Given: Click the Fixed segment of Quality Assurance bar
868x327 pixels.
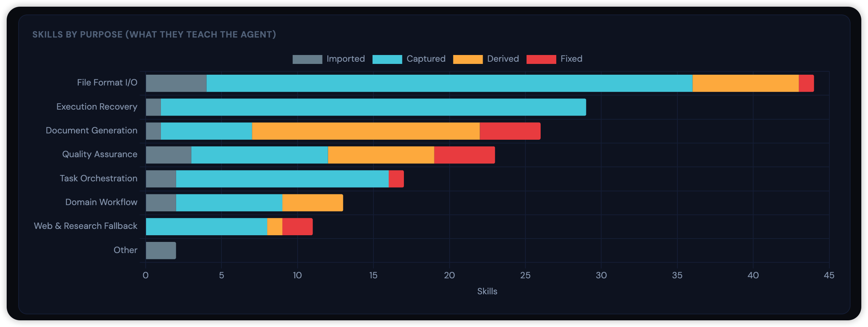Looking at the screenshot, I should pos(464,155).
